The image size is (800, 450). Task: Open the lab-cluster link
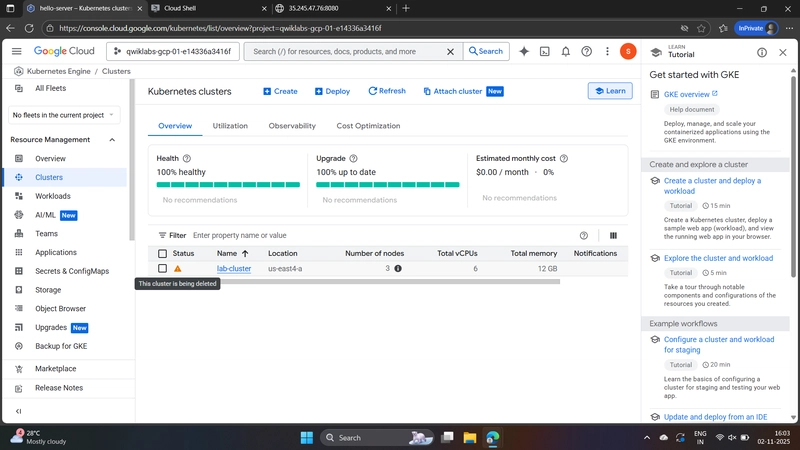tap(234, 269)
